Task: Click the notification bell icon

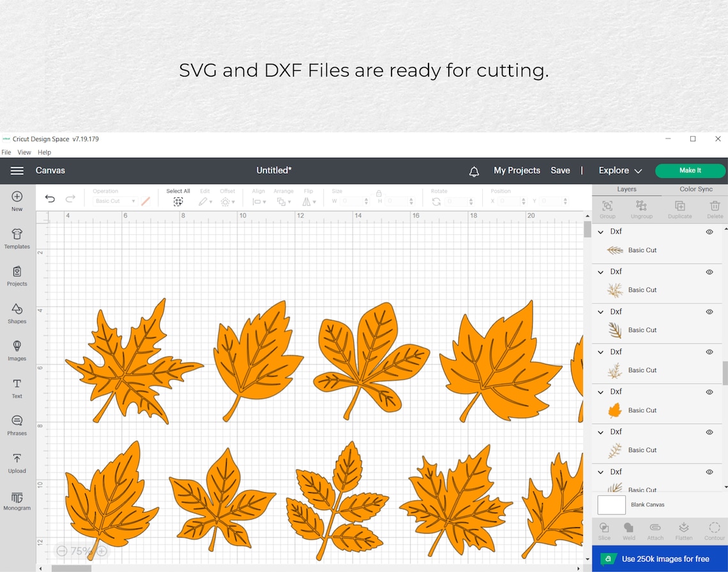Action: tap(474, 170)
